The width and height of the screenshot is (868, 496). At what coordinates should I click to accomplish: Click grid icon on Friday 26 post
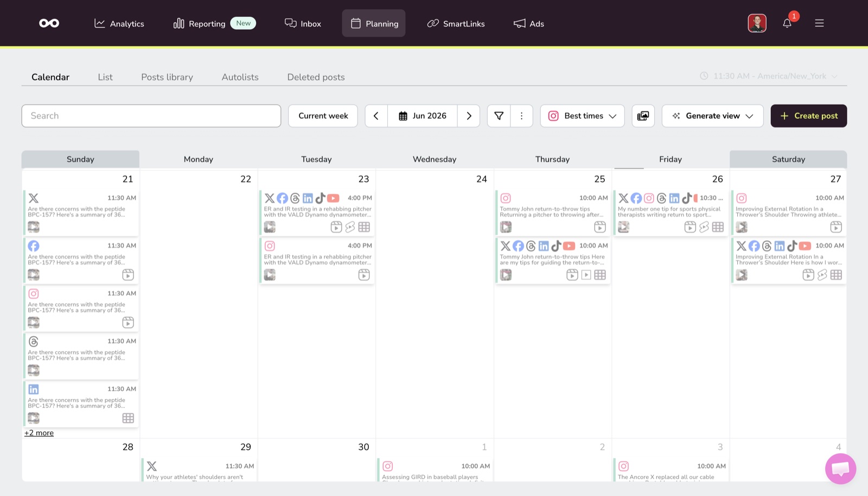pyautogui.click(x=718, y=227)
